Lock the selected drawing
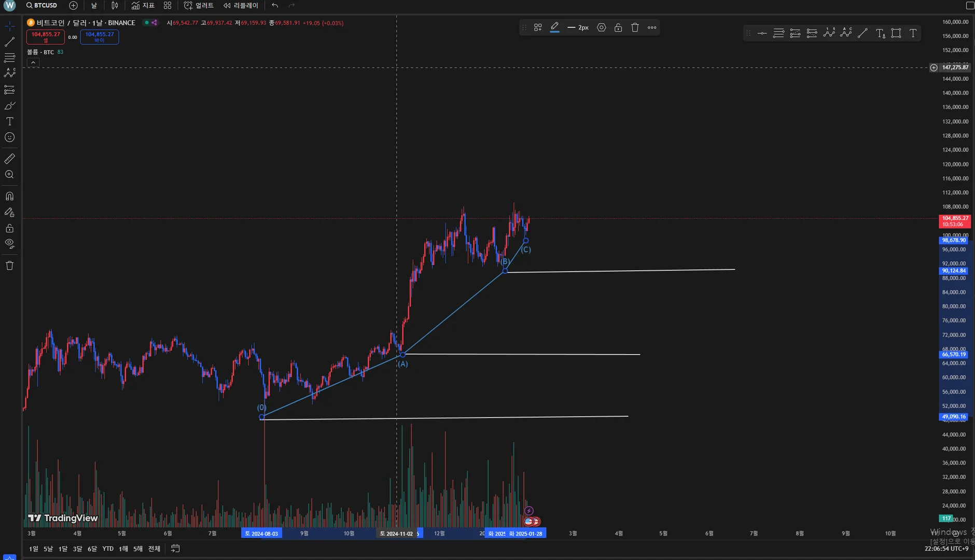This screenshot has height=560, width=975. 618,27
